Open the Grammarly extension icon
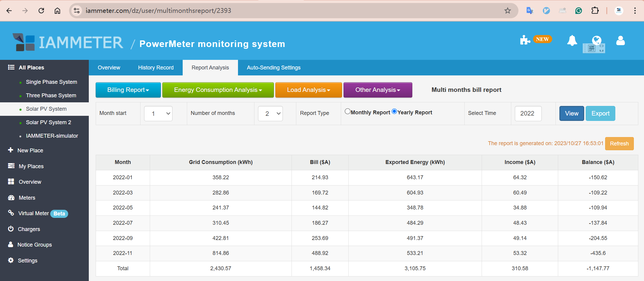Screen dimensions: 644x281 (x=579, y=11)
